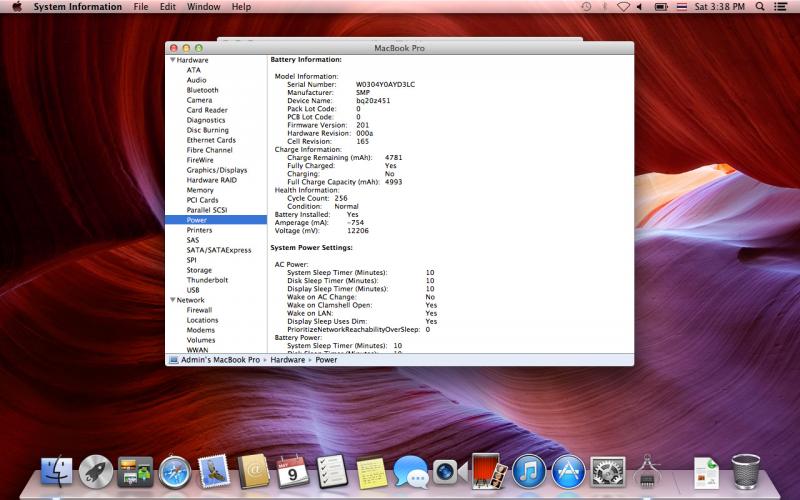The width and height of the screenshot is (800, 500).
Task: Select Ethernet Cards in the sidebar
Action: pos(211,140)
